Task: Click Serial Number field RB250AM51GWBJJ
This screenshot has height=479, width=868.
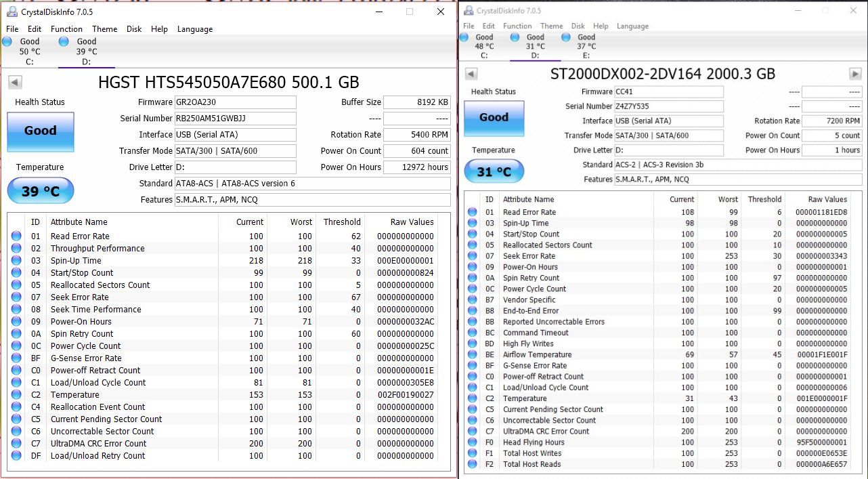Action: pos(235,119)
